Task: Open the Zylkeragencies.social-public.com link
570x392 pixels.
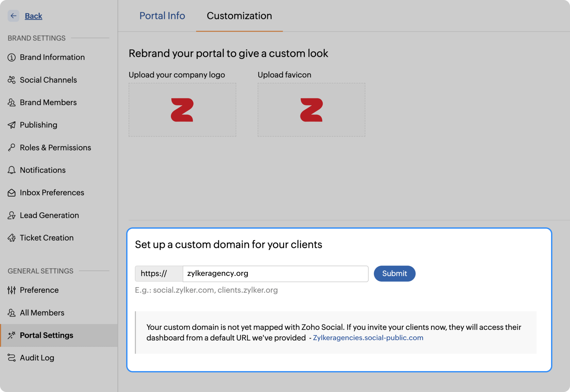Action: coord(368,338)
